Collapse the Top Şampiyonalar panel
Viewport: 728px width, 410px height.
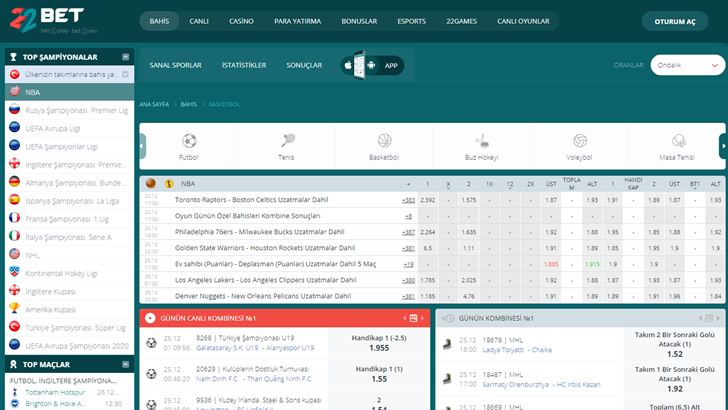[125, 57]
